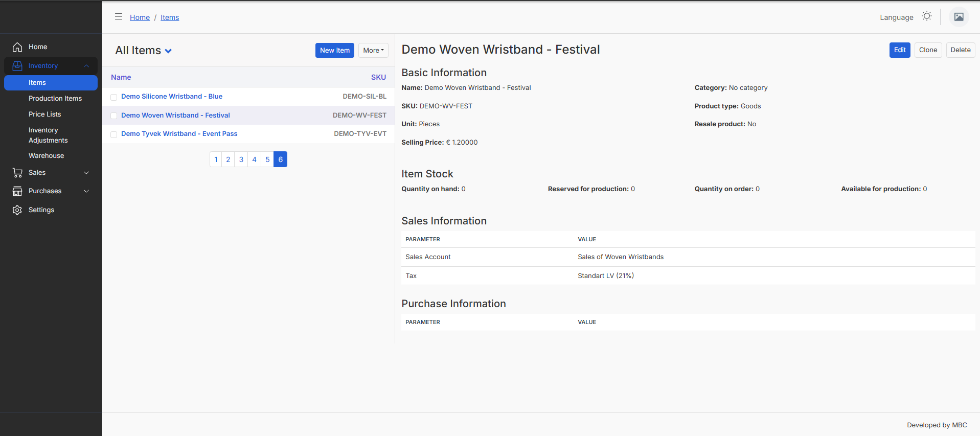Select Production Items menu entry
The image size is (980, 436).
click(x=55, y=99)
